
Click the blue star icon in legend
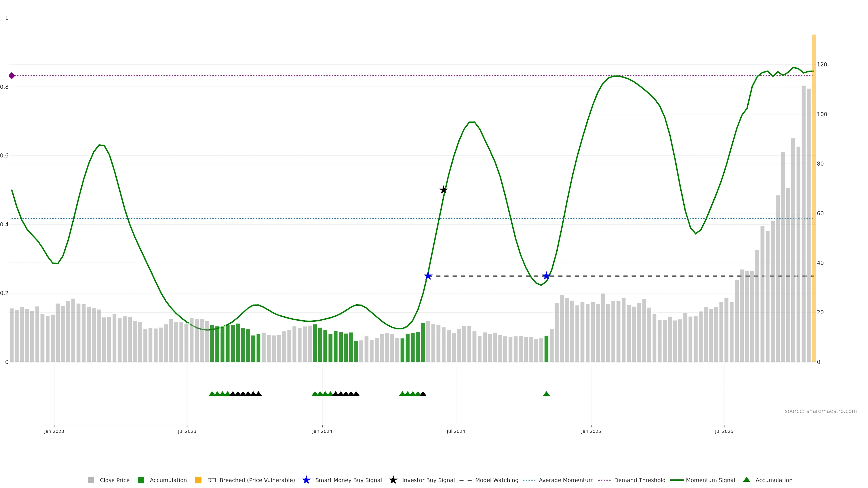tap(306, 480)
